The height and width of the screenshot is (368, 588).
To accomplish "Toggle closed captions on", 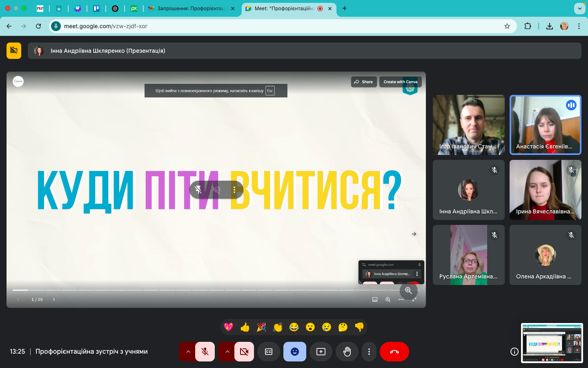I will pyautogui.click(x=269, y=352).
